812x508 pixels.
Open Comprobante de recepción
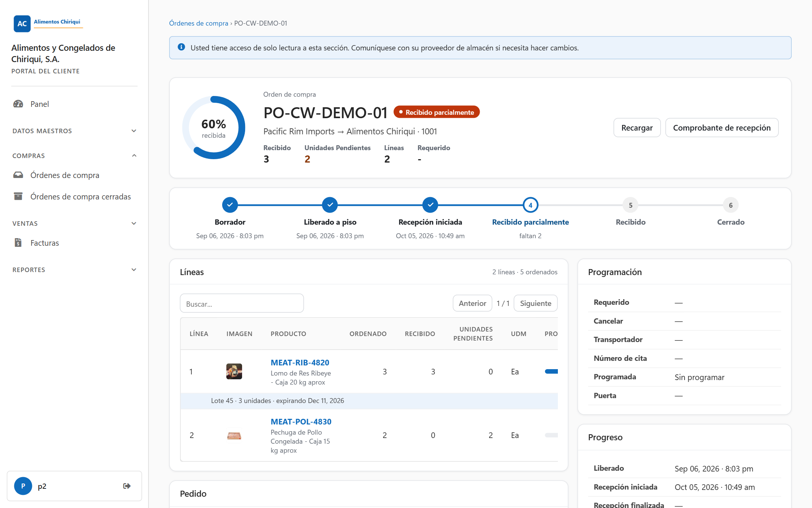click(x=722, y=128)
